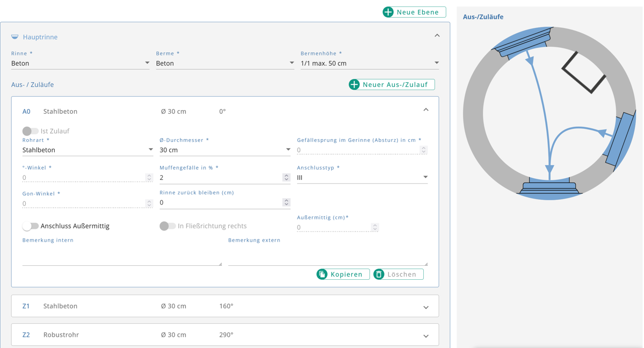Click the plus icon beside Neuer Aus-/Zulauf

coord(354,85)
